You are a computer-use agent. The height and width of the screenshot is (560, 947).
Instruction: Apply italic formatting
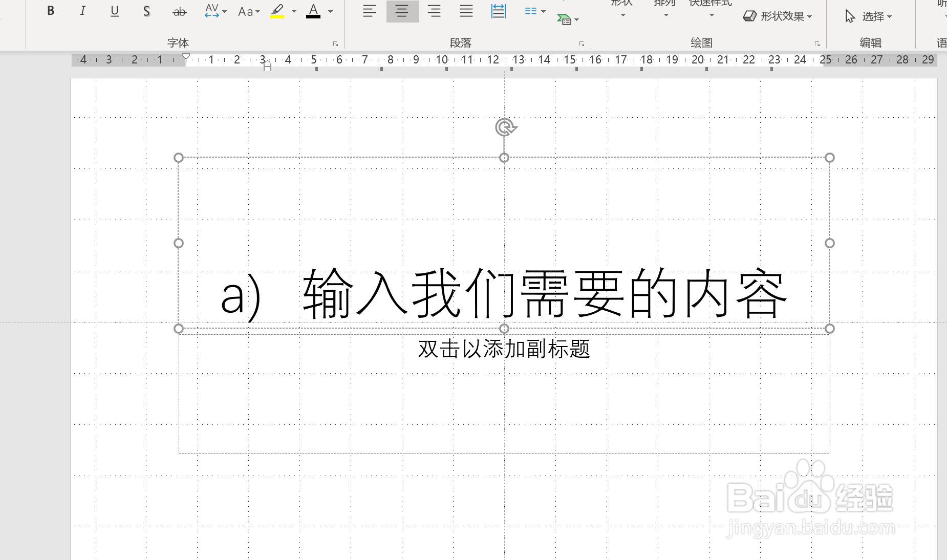tap(82, 10)
